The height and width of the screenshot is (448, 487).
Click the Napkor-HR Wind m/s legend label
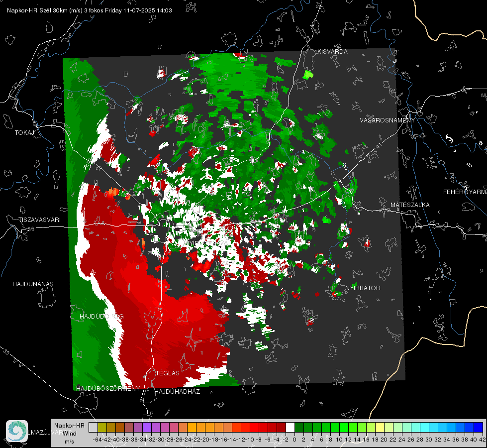click(69, 434)
